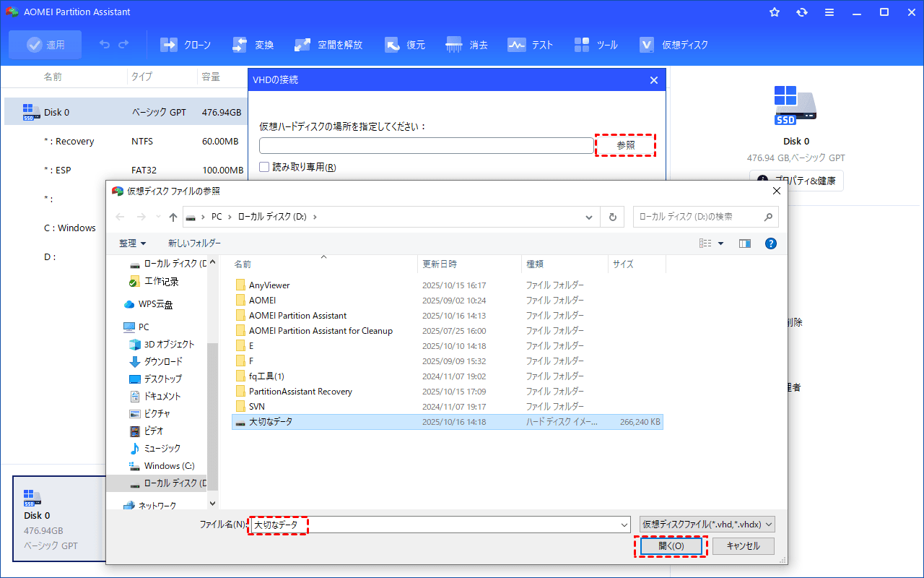Click the update/refresh icon in title bar
Image resolution: width=924 pixels, height=578 pixels.
point(802,12)
